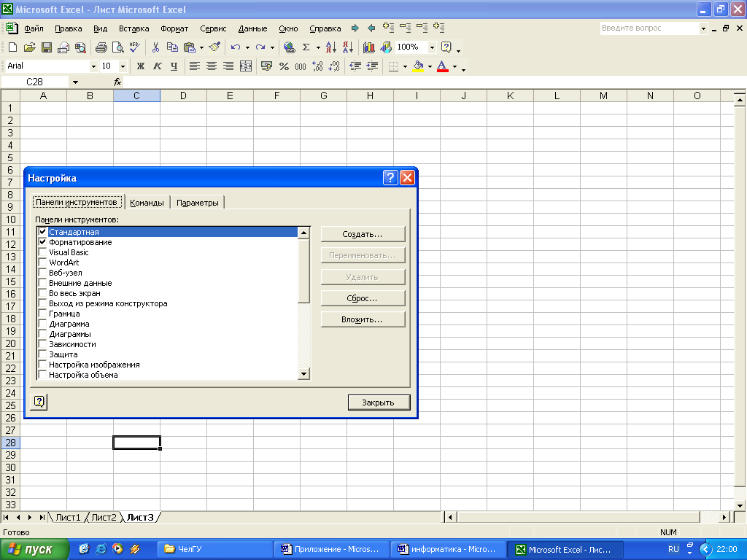
Task: Center text using the alignment icon
Action: pyautogui.click(x=212, y=66)
